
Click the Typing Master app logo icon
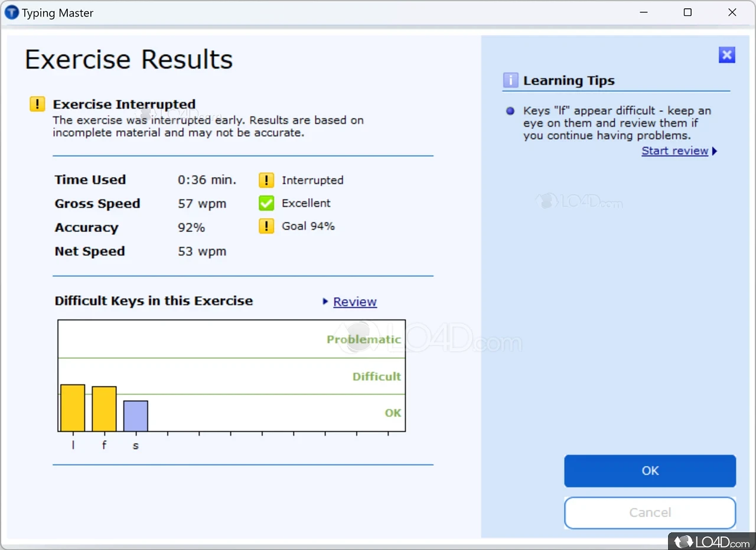pos(12,13)
